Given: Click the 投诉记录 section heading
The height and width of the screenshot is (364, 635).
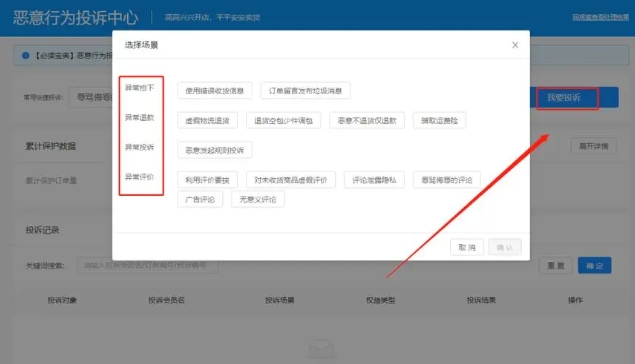Looking at the screenshot, I should 42,230.
